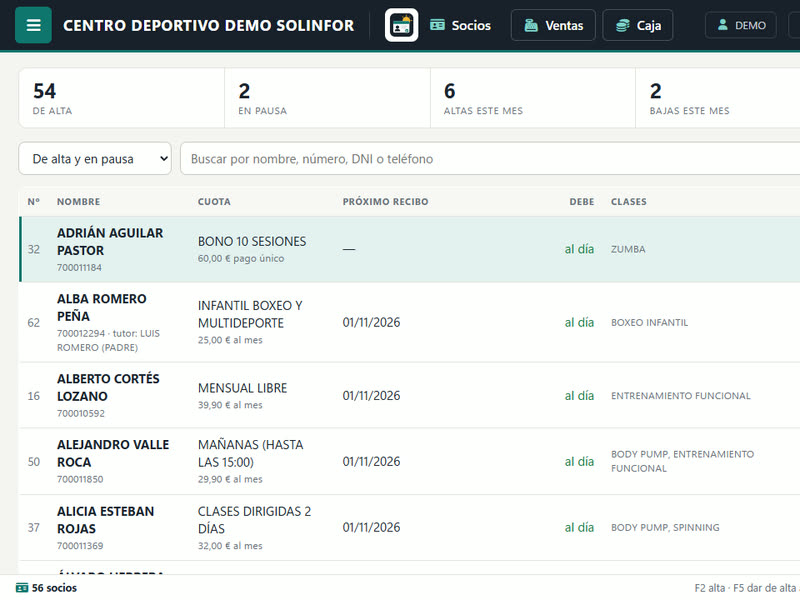Open the Socios section
Image resolution: width=800 pixels, height=600 pixels.
tap(460, 25)
